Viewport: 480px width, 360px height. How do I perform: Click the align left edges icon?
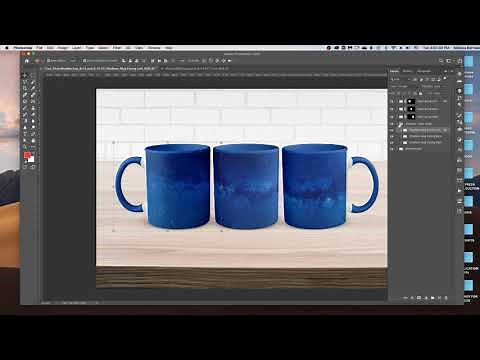pyautogui.click(x=124, y=61)
